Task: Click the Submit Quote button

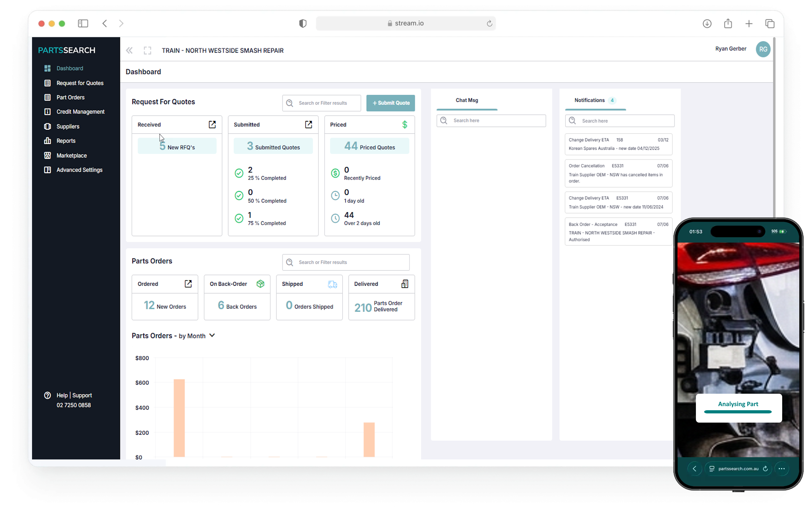Action: click(390, 103)
